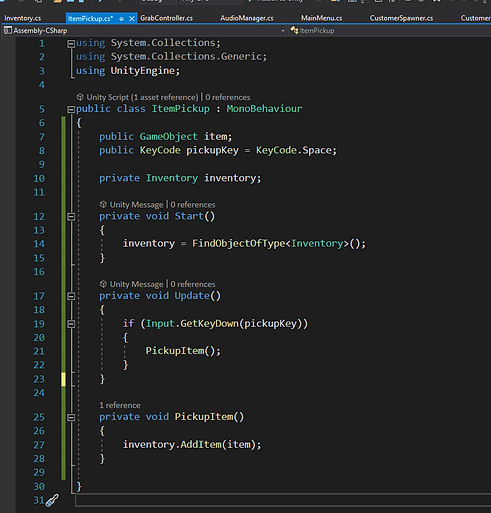Open the Inventory.cs tab
Image resolution: width=491 pixels, height=513 pixels.
tap(23, 18)
